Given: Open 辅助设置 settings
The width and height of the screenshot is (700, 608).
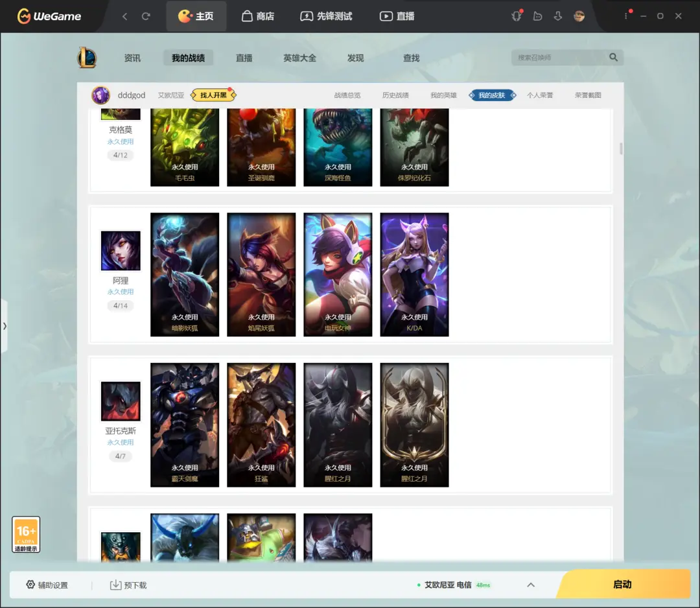Looking at the screenshot, I should point(47,585).
